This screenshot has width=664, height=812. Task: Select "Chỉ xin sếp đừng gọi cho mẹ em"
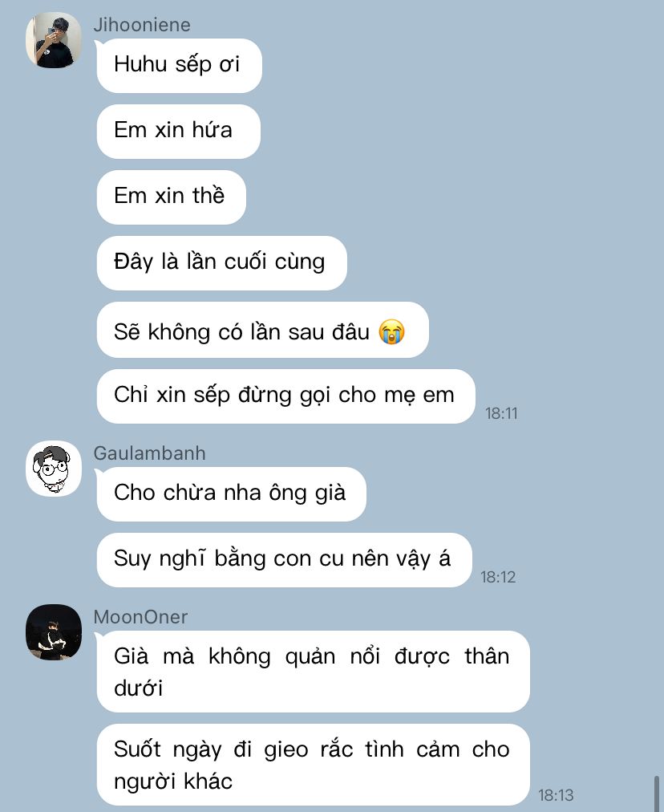285,396
